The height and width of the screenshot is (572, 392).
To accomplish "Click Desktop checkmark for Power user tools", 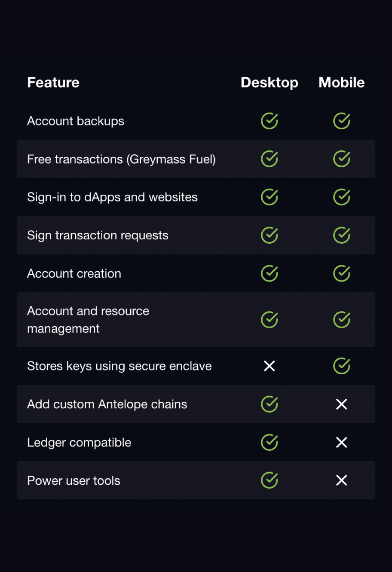I will pyautogui.click(x=269, y=480).
